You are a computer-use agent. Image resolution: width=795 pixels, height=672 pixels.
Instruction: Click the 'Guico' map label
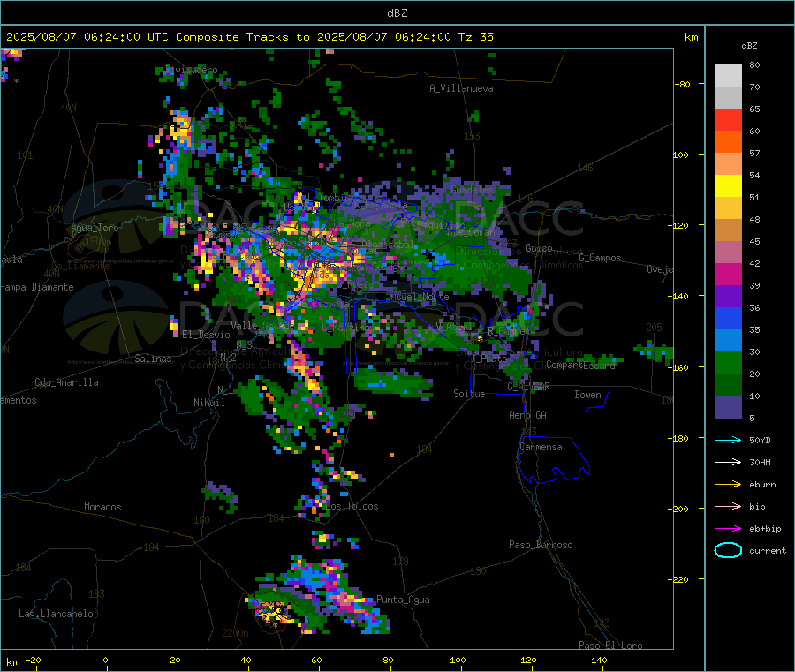click(x=539, y=248)
